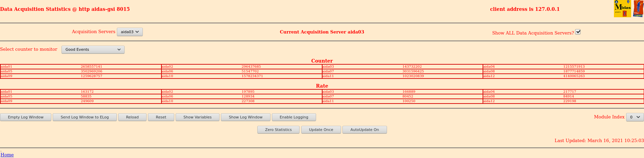644x158 pixels.
Task: Select Rate value 100250 for aida11
Action: (409, 101)
